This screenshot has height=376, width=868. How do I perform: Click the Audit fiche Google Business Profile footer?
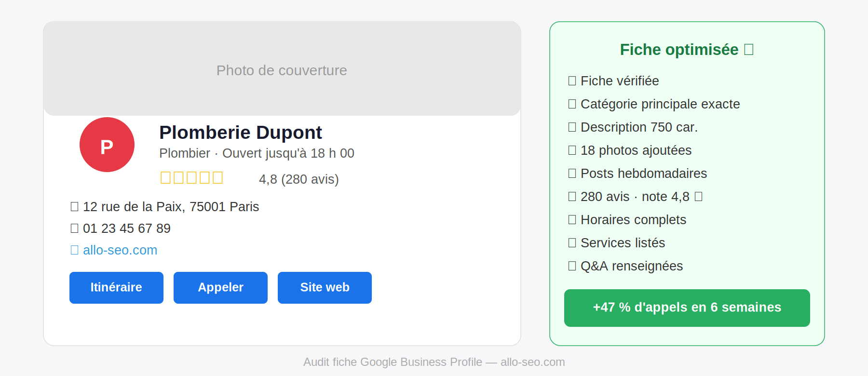click(434, 362)
